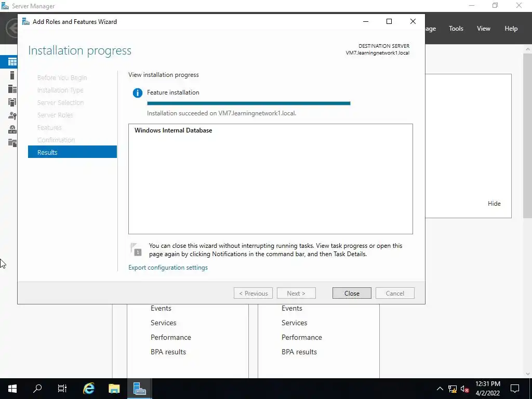The height and width of the screenshot is (399, 532).
Task: Open BPA results in the right server tile
Action: pos(299,352)
